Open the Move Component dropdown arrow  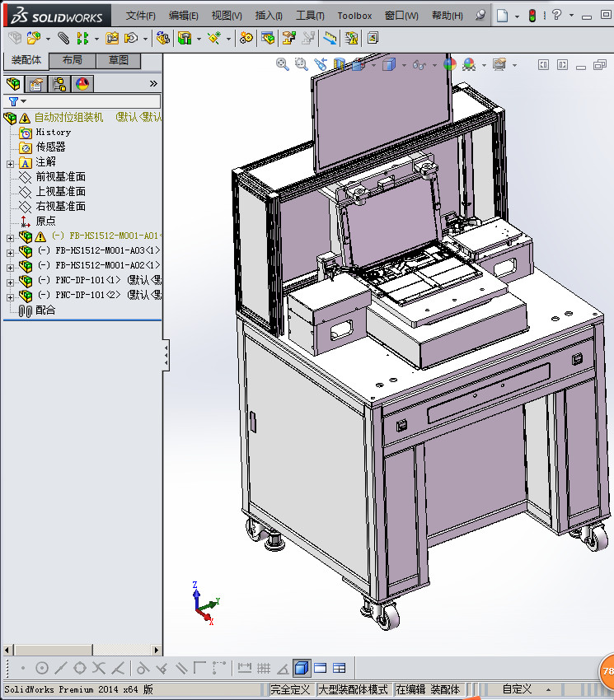click(x=145, y=40)
